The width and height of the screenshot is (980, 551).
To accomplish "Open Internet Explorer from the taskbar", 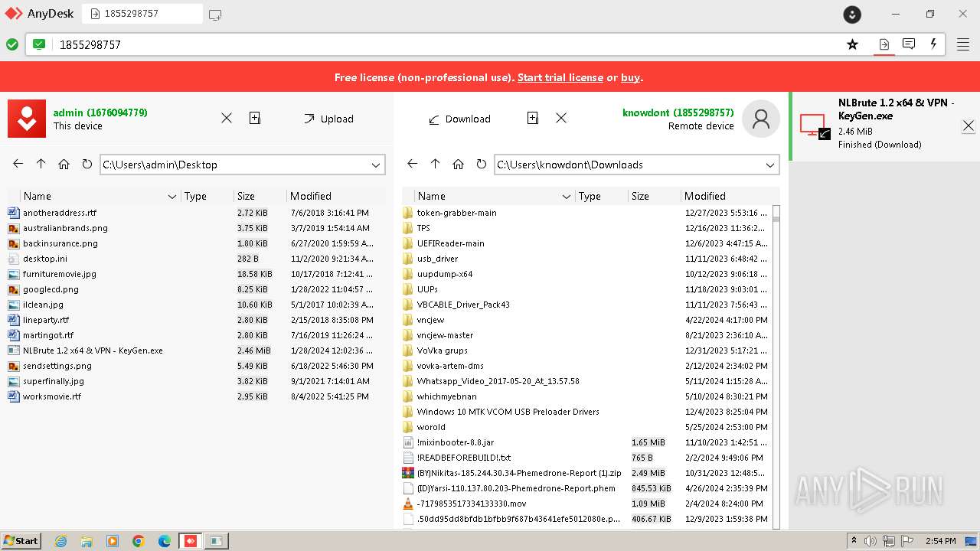I will point(60,541).
